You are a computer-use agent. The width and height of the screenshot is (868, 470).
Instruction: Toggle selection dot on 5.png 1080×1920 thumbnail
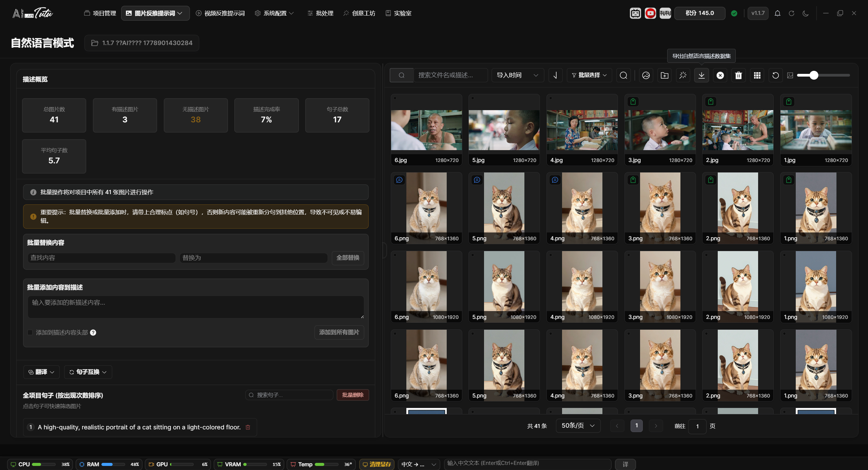point(473,255)
